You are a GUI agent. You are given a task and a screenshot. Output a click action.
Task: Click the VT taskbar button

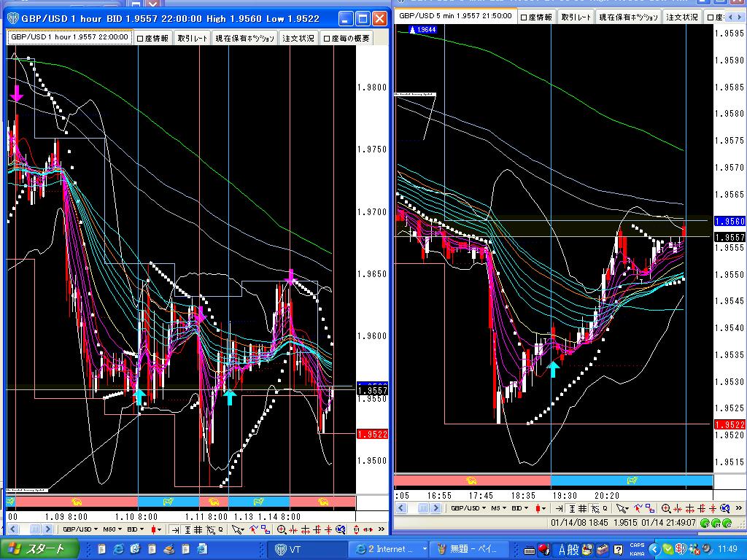[307, 549]
